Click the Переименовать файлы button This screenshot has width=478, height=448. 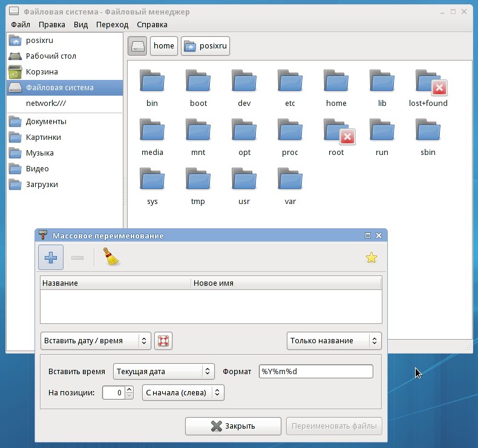point(334,426)
